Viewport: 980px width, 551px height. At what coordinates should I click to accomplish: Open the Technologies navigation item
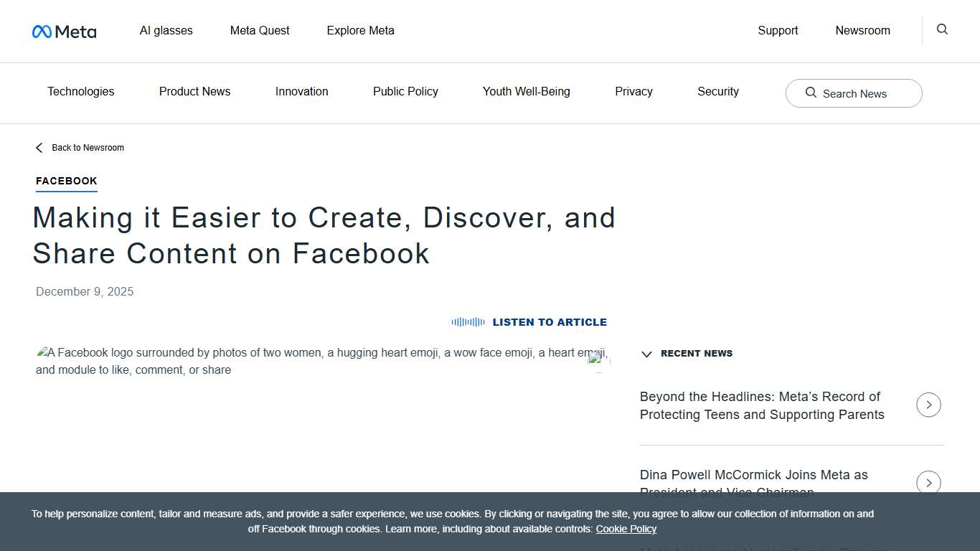coord(80,92)
